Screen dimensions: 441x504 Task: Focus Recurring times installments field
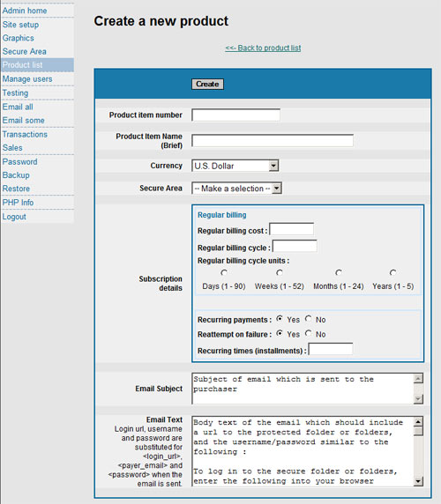[331, 349]
